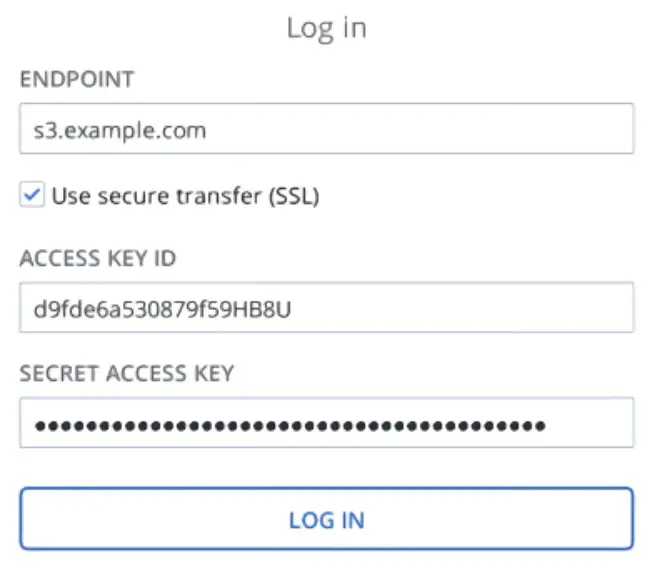The height and width of the screenshot is (569, 654).
Task: Toggle the Use secure transfer (SSL) checkbox
Action: (32, 196)
